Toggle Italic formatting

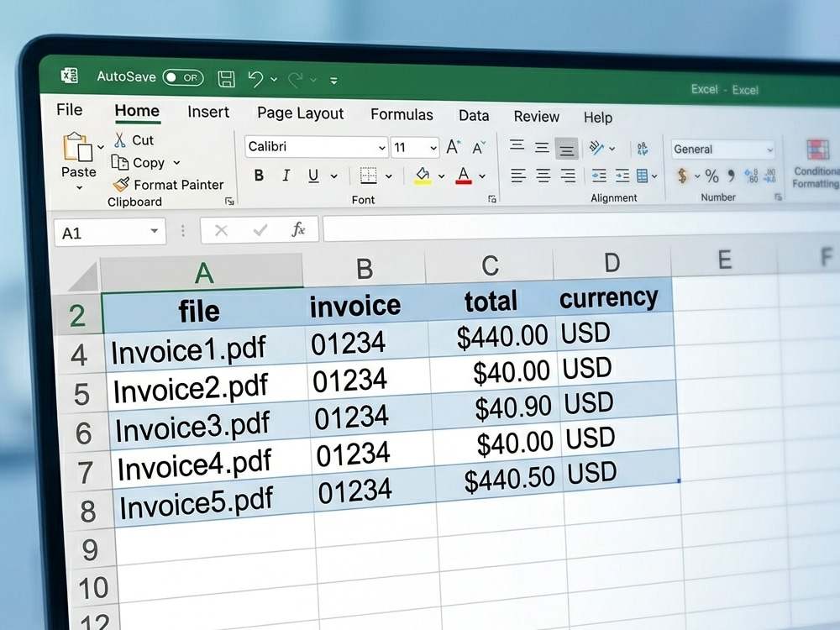(x=286, y=176)
